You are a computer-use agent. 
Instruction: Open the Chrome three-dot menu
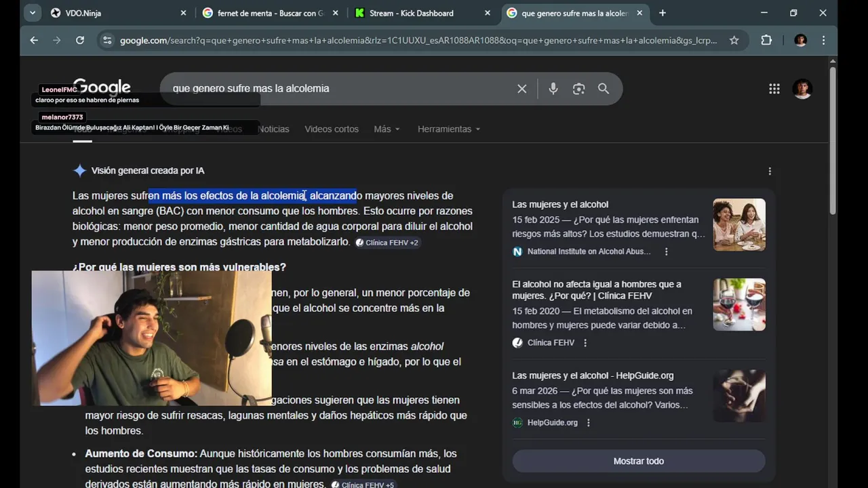tap(823, 41)
